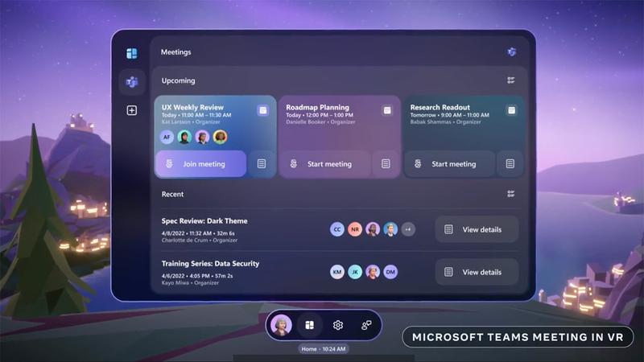Open profile avatar in bottom dock
The width and height of the screenshot is (644, 362).
tap(281, 325)
